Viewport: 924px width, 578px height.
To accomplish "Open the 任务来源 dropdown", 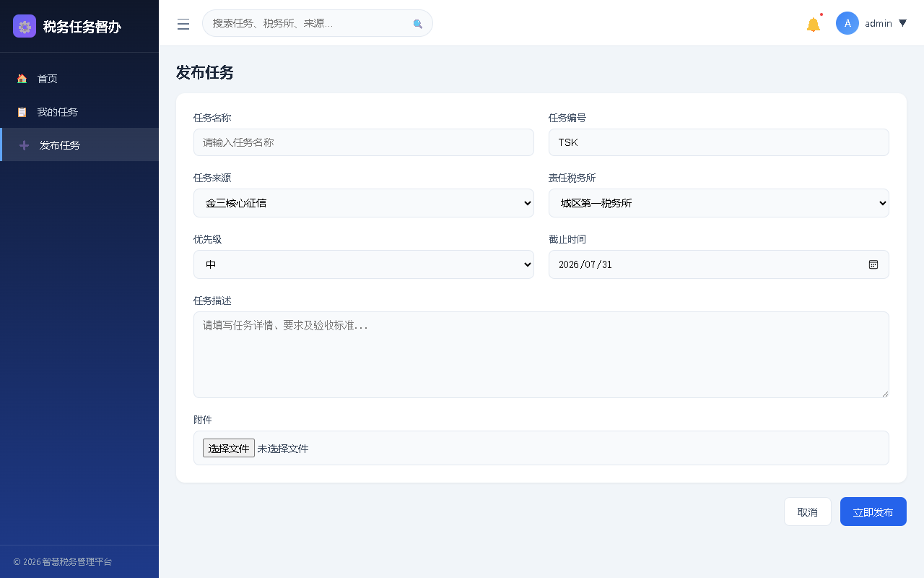I will pyautogui.click(x=364, y=203).
